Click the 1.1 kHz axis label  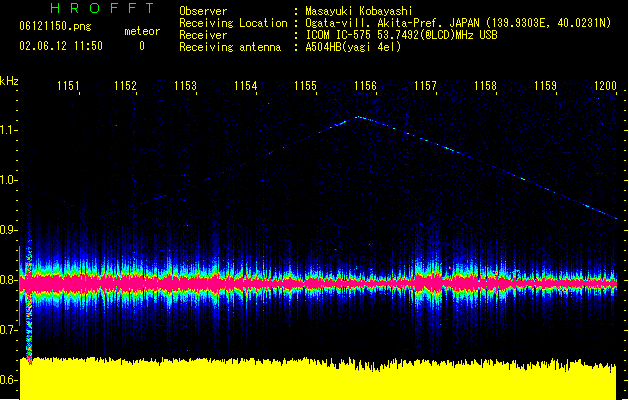pyautogui.click(x=8, y=130)
